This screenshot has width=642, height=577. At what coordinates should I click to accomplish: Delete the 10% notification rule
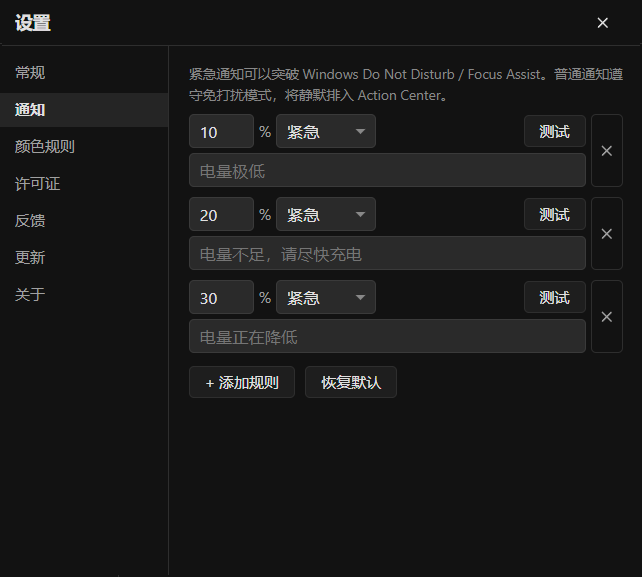click(607, 151)
